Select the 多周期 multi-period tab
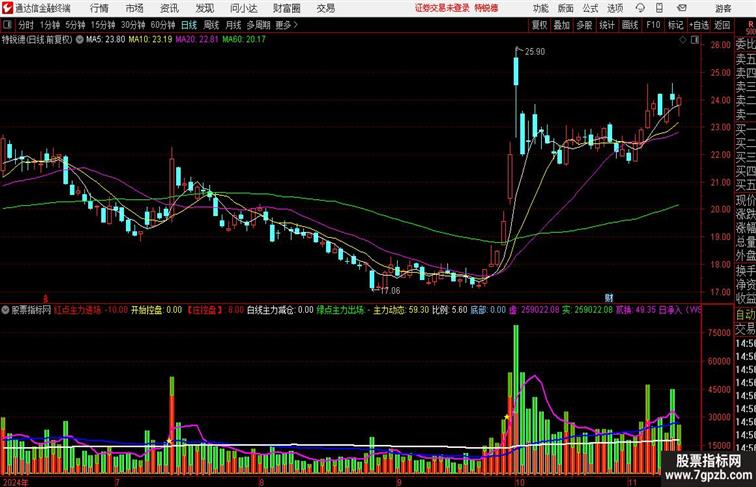This screenshot has height=487, width=756. (x=258, y=25)
